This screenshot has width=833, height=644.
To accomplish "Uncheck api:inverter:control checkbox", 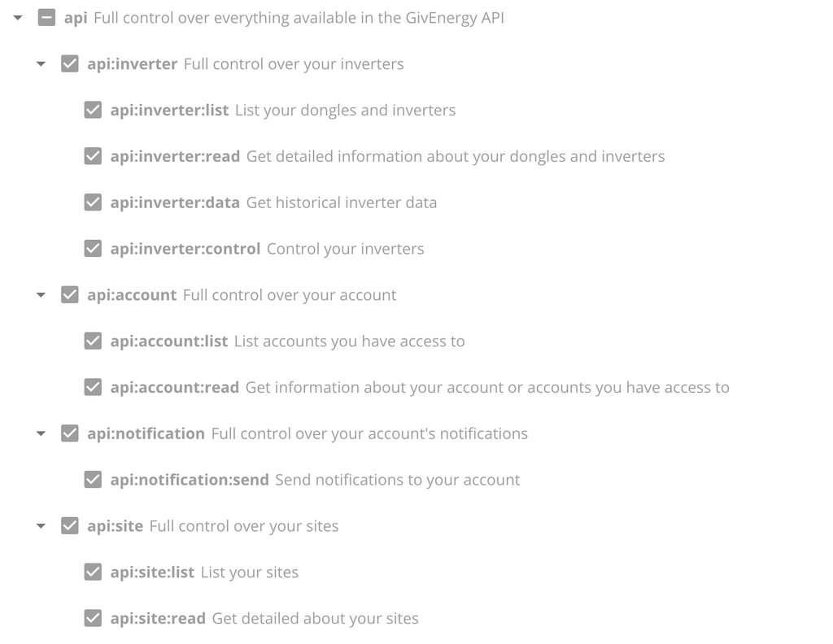I will (x=94, y=249).
